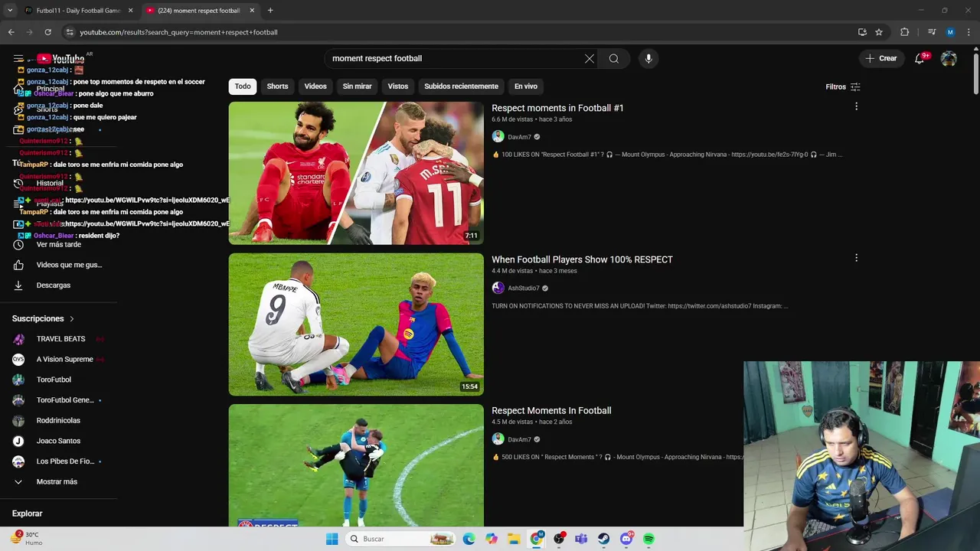Open the Windows Start menu
The width and height of the screenshot is (980, 551).
coord(332,539)
